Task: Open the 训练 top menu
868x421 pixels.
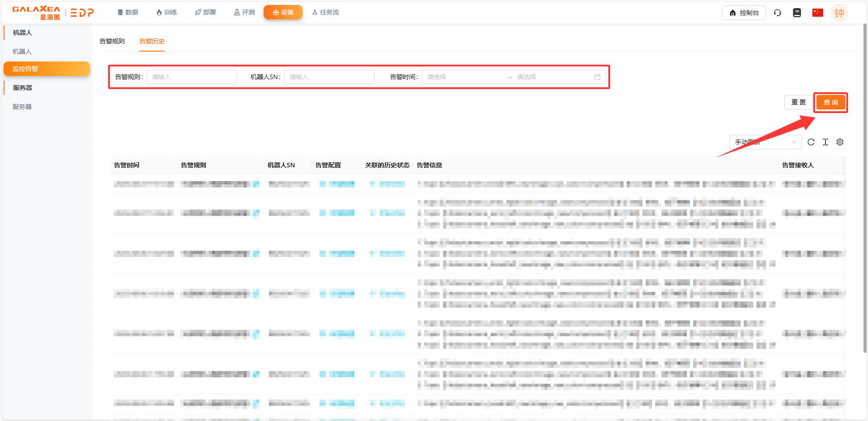Action: click(x=166, y=12)
